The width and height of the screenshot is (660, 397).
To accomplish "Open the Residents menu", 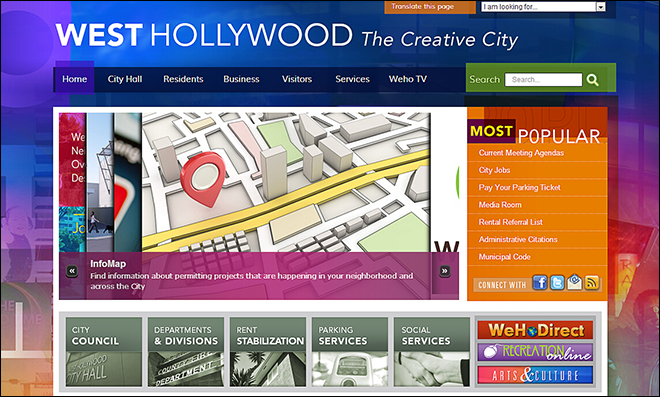I will [183, 79].
